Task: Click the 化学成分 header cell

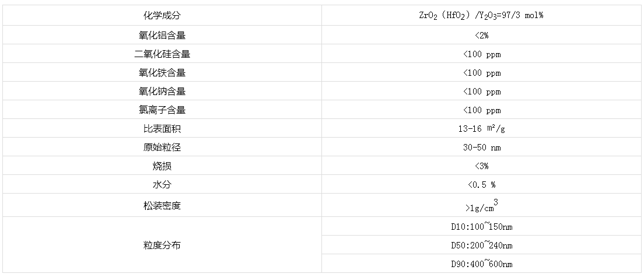Action: 162,16
